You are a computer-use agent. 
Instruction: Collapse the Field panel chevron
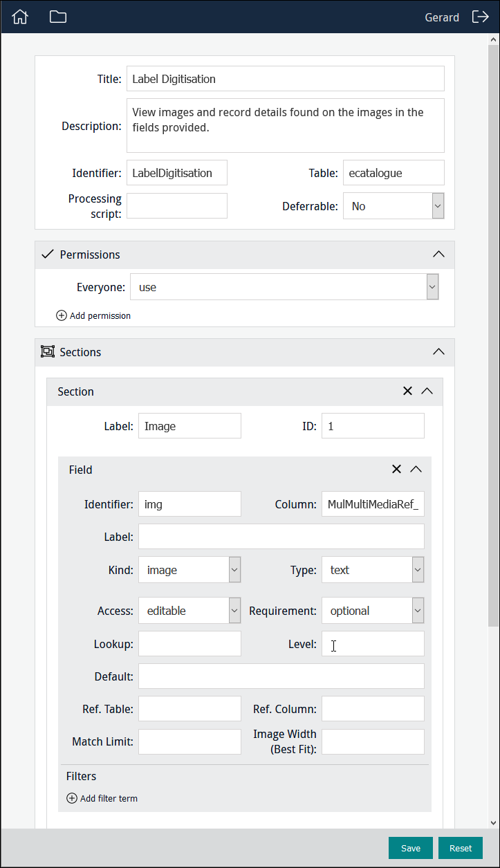click(x=416, y=470)
